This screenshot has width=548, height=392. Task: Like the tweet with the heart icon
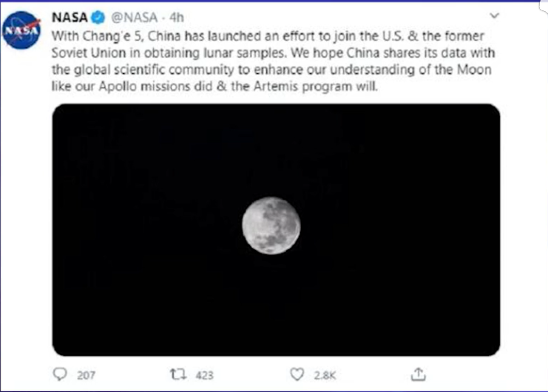[297, 374]
